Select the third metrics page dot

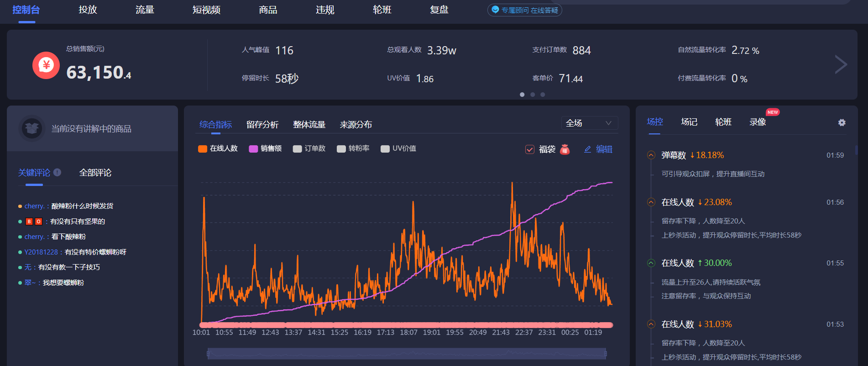[x=543, y=95]
